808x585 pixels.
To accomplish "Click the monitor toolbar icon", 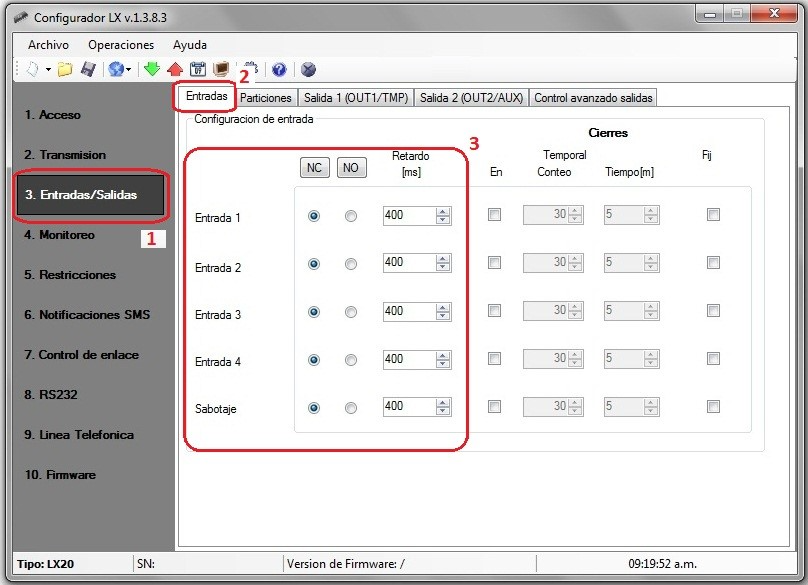I will [221, 69].
